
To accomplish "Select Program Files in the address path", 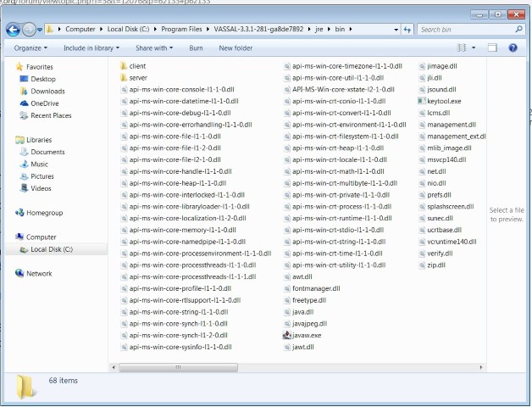I will [x=181, y=29].
